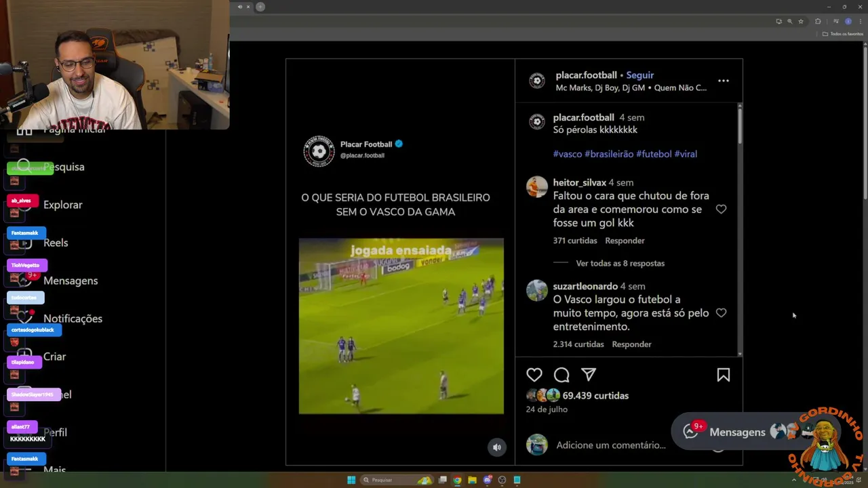Open File Explorer from the taskbar
868x488 pixels.
473,480
